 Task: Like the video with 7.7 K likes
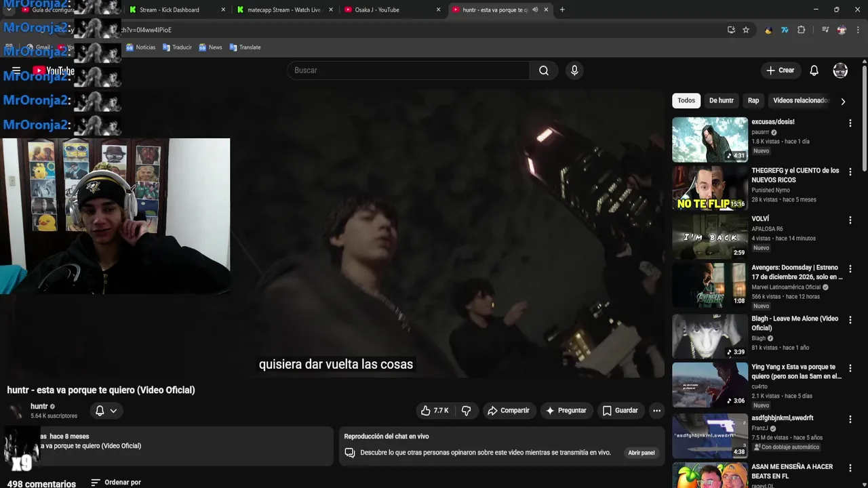tap(435, 410)
